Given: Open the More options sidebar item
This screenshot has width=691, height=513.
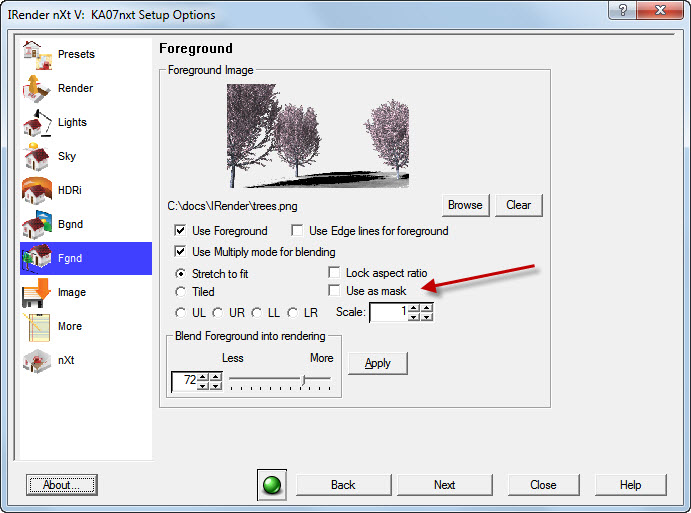Looking at the screenshot, I should 37,326.
